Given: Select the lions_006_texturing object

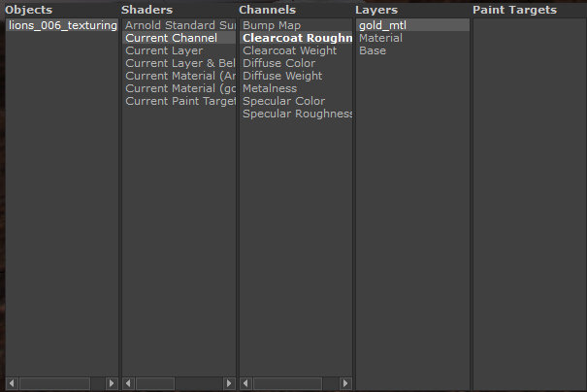Looking at the screenshot, I should [62, 25].
